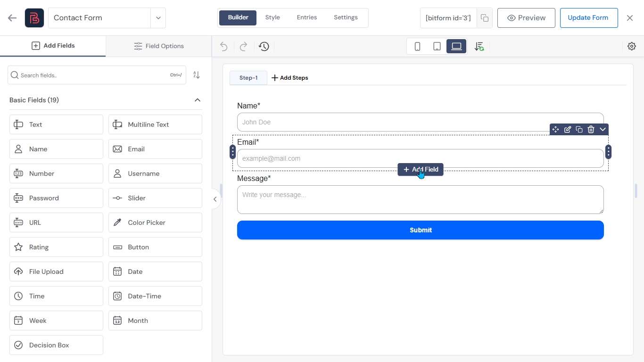Viewport: 644px width, 362px height.
Task: Duplicate the Email field
Action: point(579,130)
